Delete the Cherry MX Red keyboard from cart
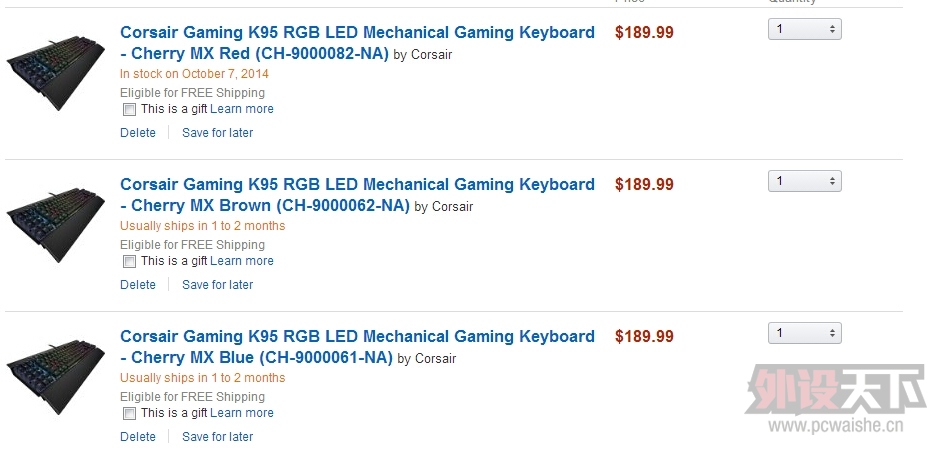 (x=137, y=133)
